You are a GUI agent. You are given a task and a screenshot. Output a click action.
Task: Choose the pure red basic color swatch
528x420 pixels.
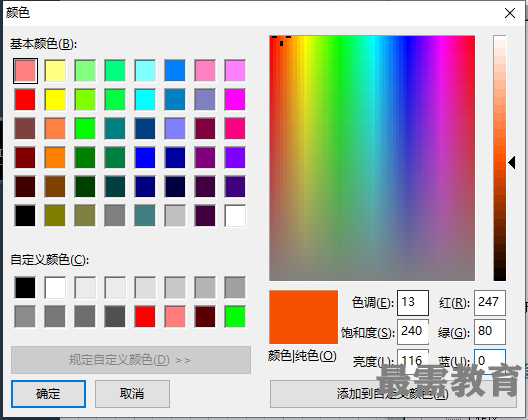(x=25, y=100)
